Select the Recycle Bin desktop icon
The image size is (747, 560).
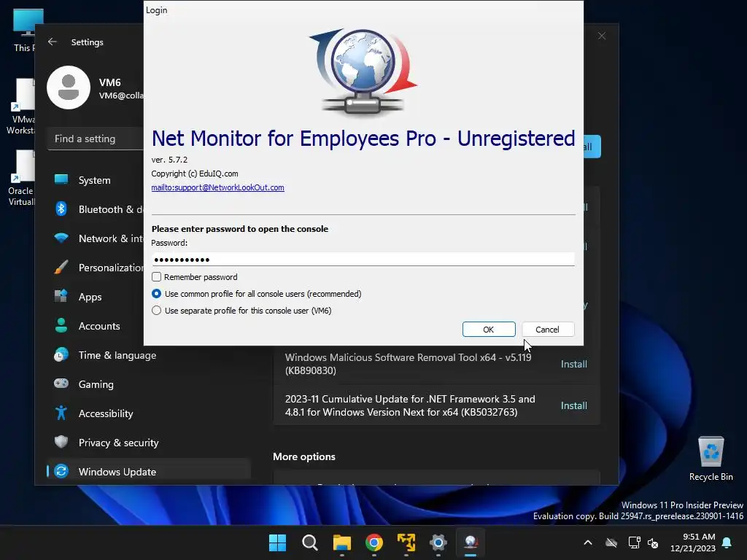pos(711,459)
